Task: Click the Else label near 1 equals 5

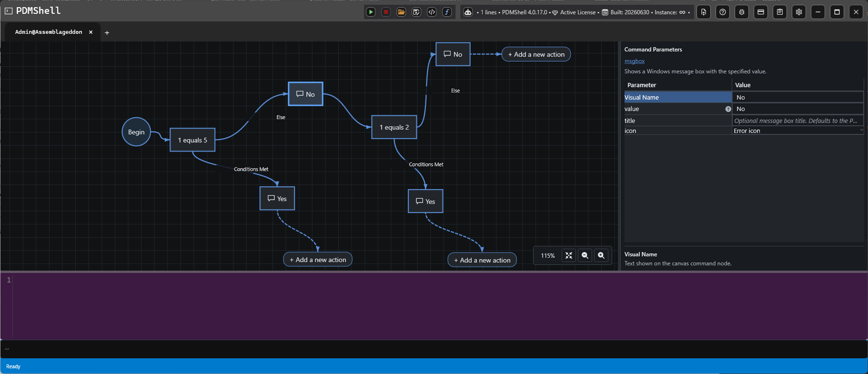Action: 281,117
